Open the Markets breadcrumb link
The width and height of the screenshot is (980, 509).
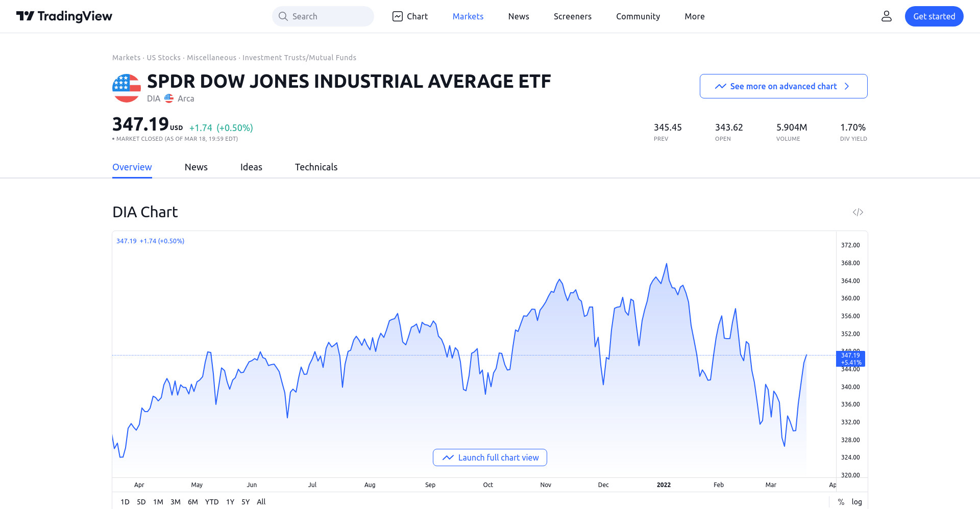coord(126,58)
